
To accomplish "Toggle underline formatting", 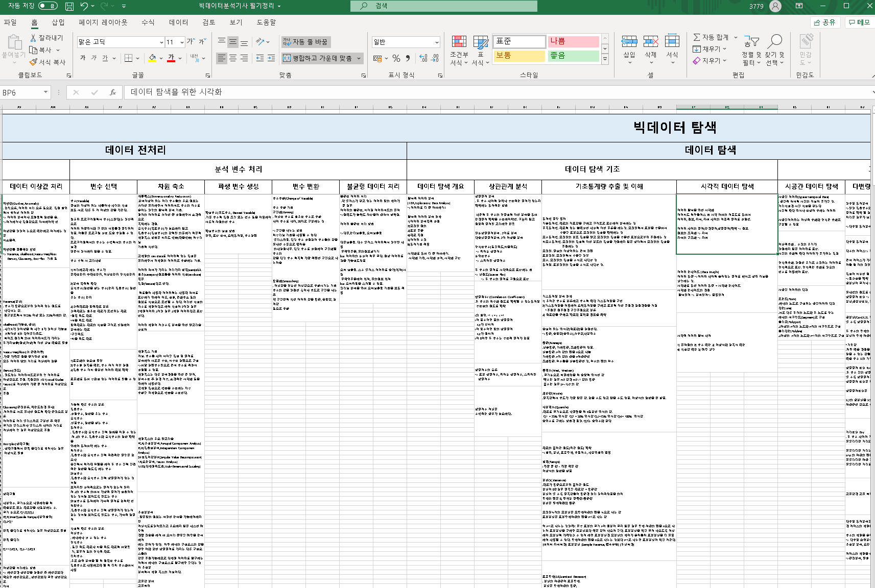I will 105,58.
